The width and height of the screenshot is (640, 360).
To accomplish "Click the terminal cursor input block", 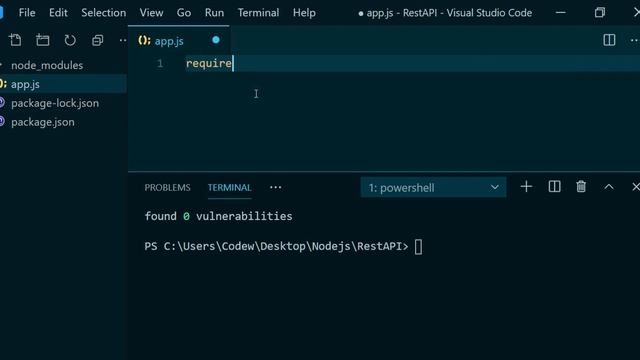I will (418, 247).
